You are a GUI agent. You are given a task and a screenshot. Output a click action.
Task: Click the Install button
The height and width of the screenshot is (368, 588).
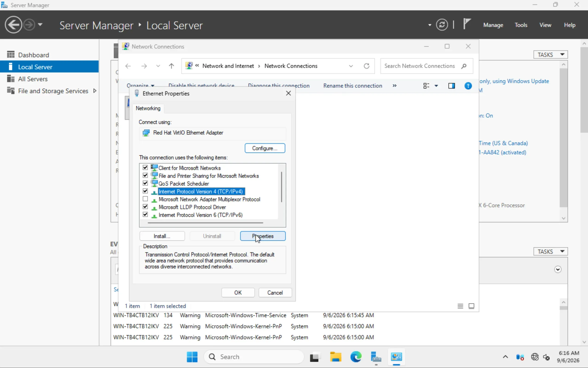click(x=162, y=236)
